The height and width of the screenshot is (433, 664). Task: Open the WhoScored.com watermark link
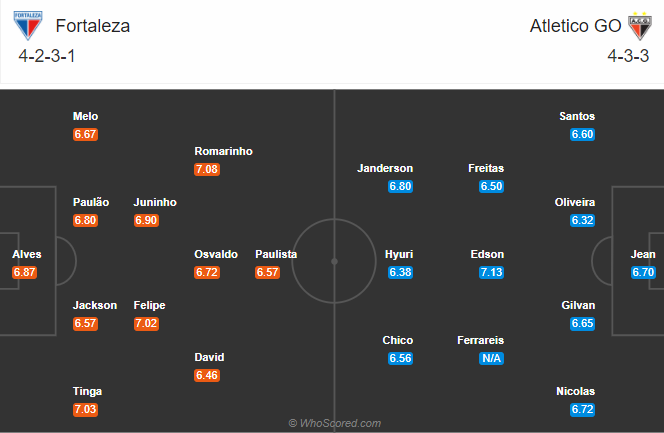click(x=332, y=423)
